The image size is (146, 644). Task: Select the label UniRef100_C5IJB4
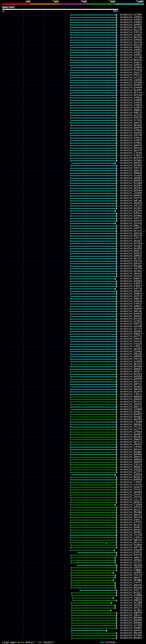click(131, 58)
